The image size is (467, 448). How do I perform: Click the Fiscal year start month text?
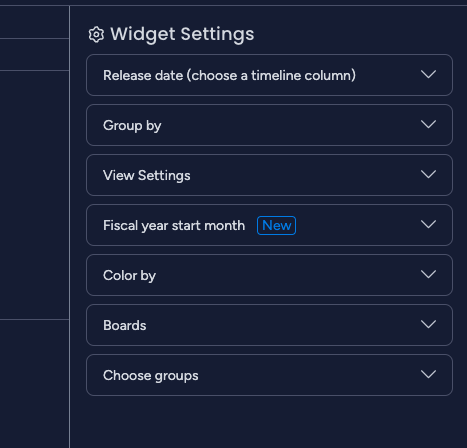tap(174, 226)
